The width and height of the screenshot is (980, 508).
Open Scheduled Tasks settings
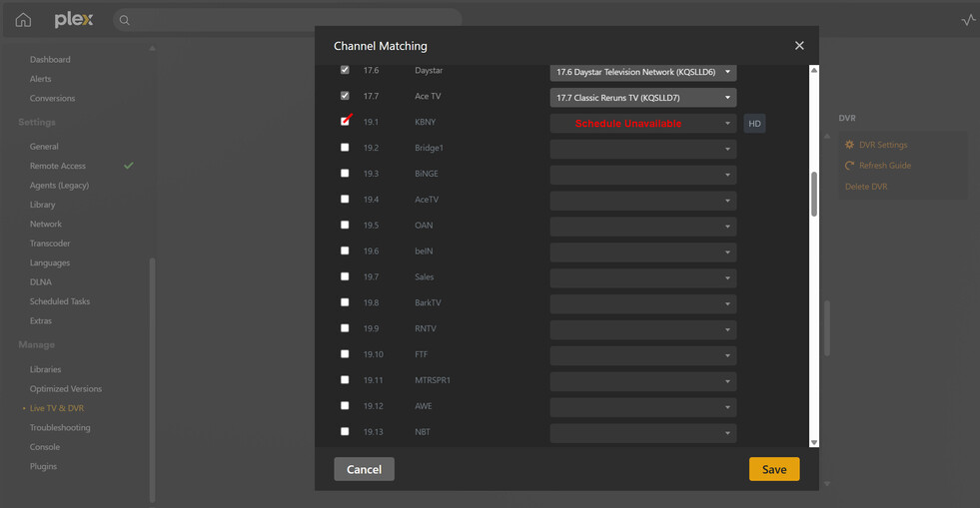click(60, 301)
